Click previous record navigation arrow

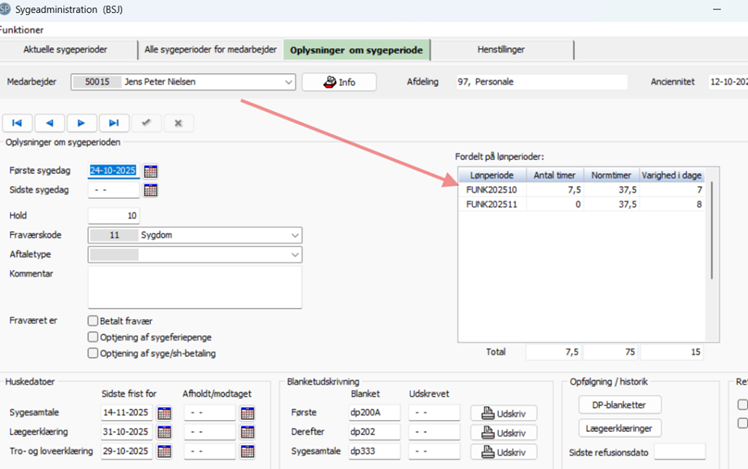click(49, 123)
